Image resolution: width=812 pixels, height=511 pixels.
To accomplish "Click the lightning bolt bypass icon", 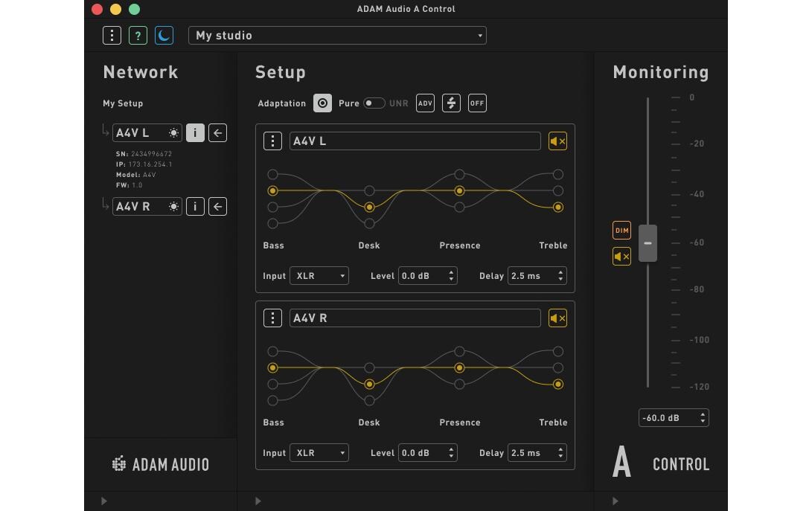I will (451, 103).
